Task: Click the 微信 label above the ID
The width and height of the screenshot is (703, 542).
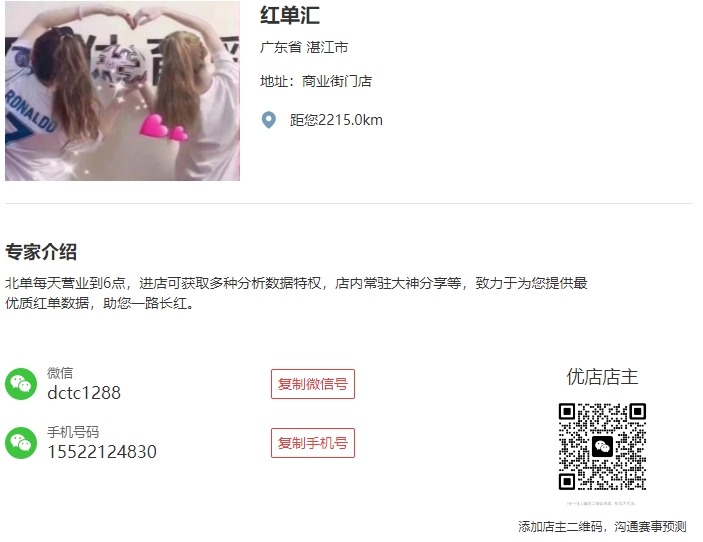Action: tap(60, 373)
